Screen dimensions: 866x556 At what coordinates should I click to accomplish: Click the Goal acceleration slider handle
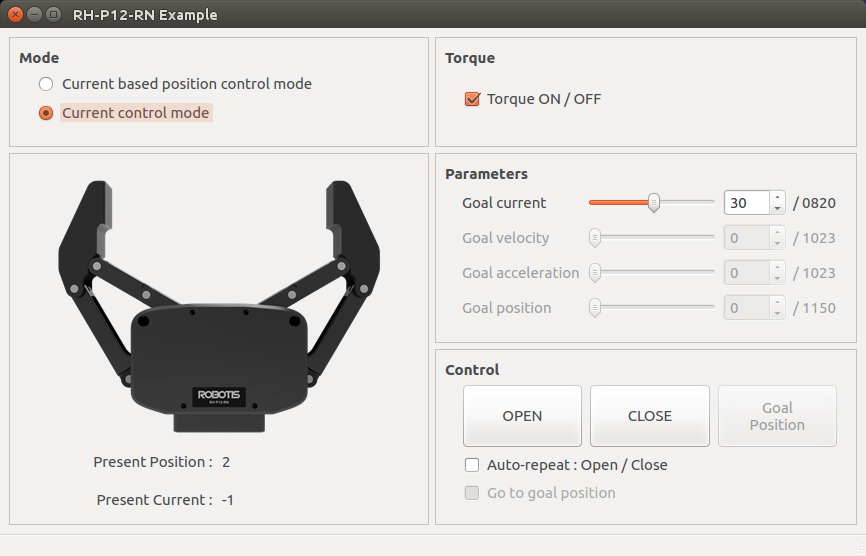595,273
